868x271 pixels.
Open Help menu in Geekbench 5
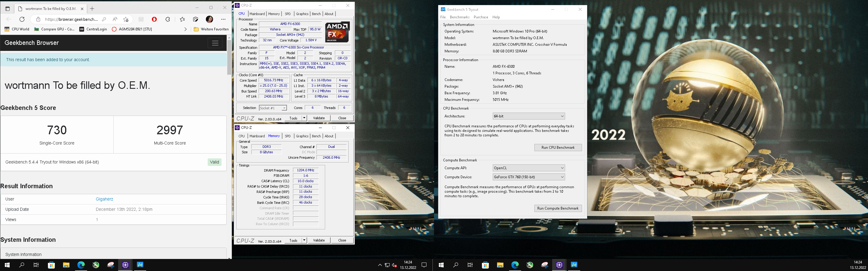(496, 17)
